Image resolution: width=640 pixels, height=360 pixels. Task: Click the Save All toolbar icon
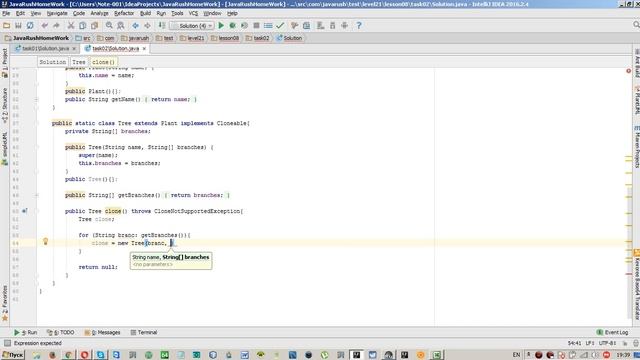pos(18,25)
